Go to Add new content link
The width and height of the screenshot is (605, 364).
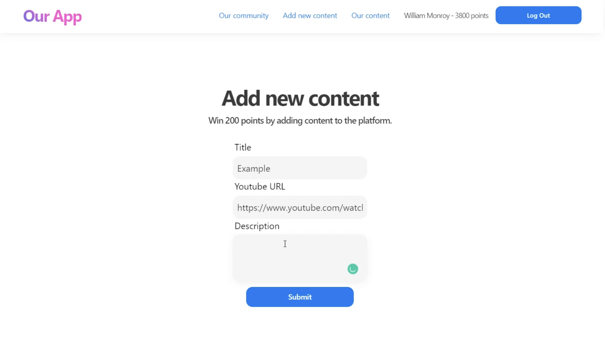tap(310, 15)
